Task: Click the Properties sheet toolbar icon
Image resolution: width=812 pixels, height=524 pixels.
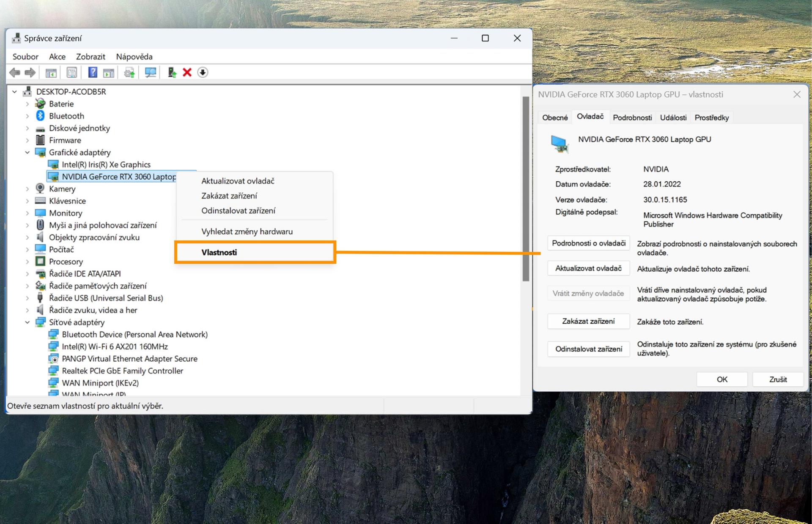Action: (72, 73)
